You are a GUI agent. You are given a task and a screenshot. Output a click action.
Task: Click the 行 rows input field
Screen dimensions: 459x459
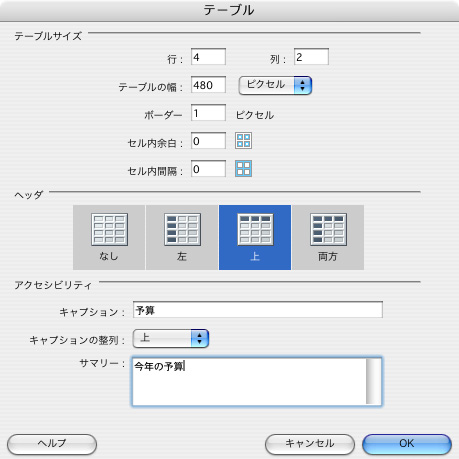208,57
